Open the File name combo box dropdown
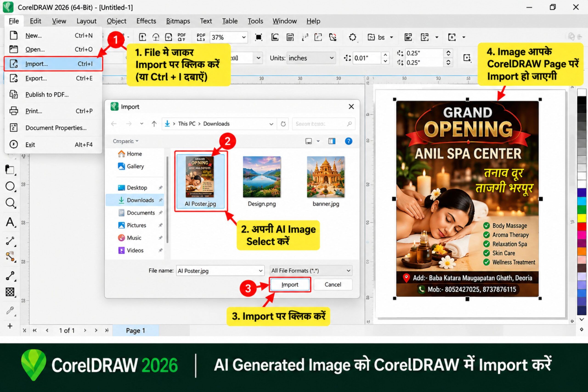588x392 pixels. 260,271
